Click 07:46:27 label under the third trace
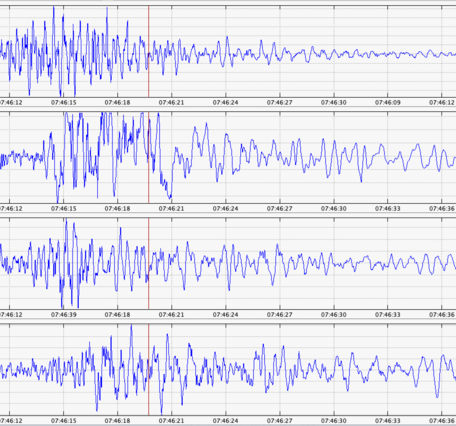Image resolution: width=456 pixels, height=426 pixels. [x=280, y=315]
